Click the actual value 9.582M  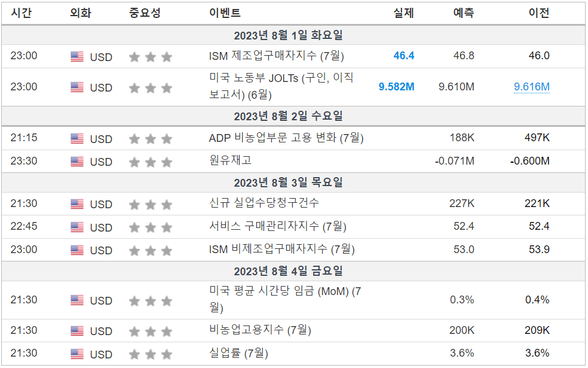click(396, 87)
